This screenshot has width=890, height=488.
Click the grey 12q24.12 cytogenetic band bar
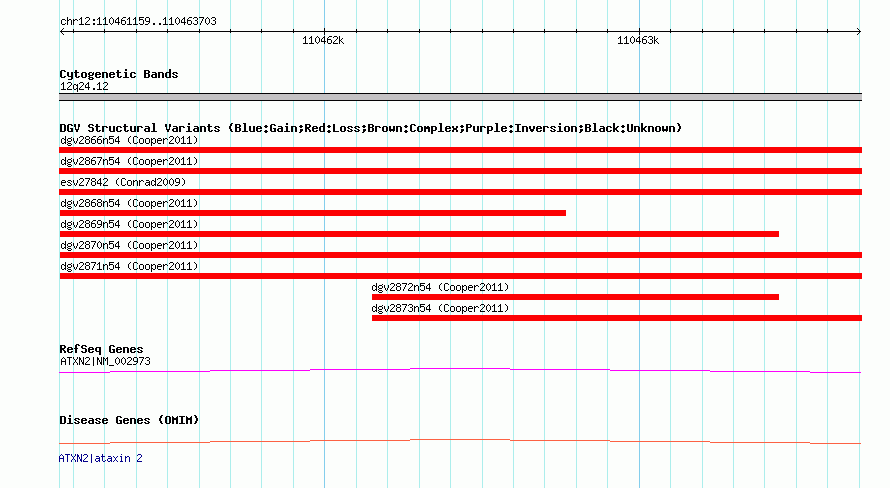pyautogui.click(x=460, y=97)
